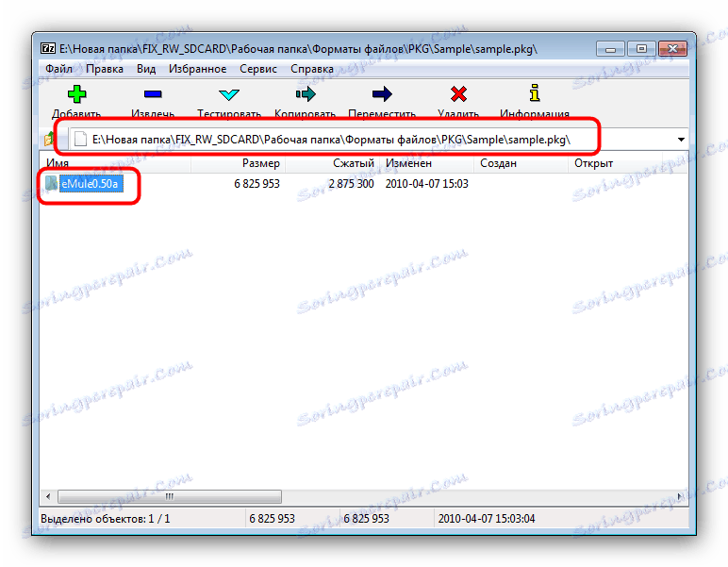Image resolution: width=728 pixels, height=567 pixels.
Task: Open the Сервис menu
Action: click(258, 69)
